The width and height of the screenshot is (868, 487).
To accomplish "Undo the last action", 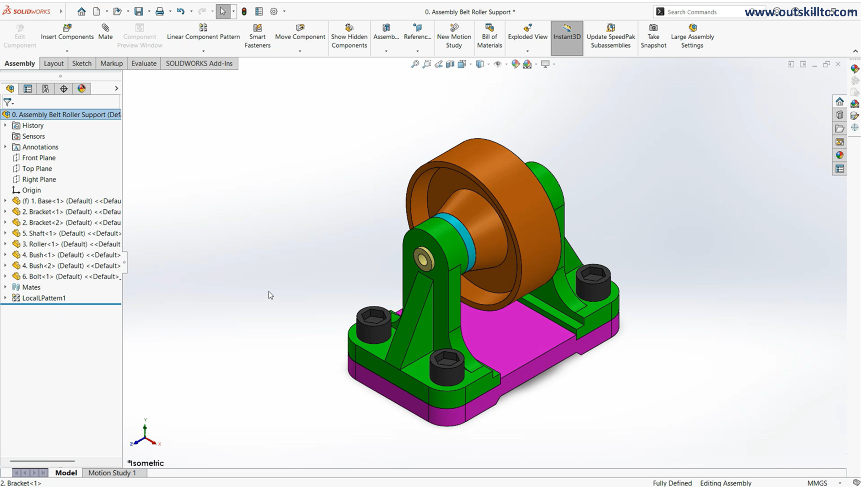I will click(180, 12).
